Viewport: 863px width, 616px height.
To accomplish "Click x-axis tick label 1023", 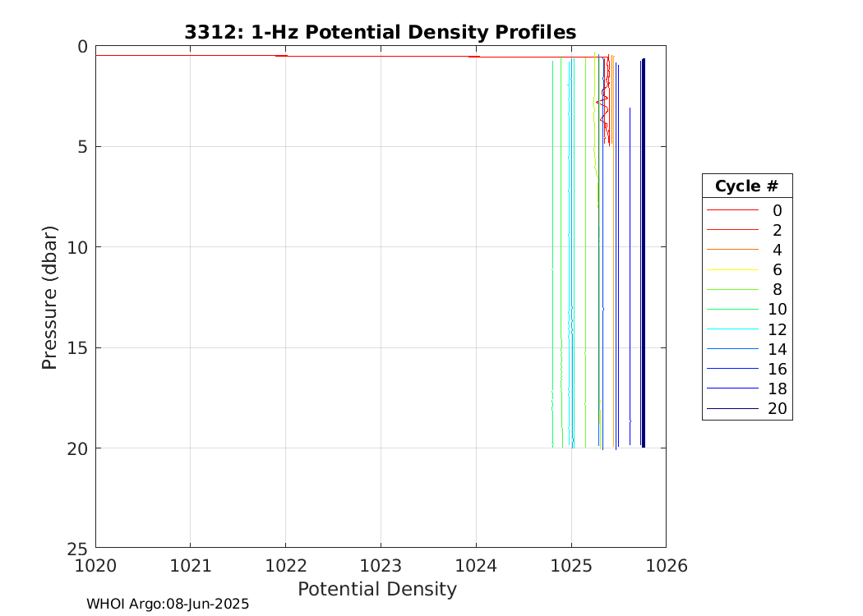I will 381,565.
